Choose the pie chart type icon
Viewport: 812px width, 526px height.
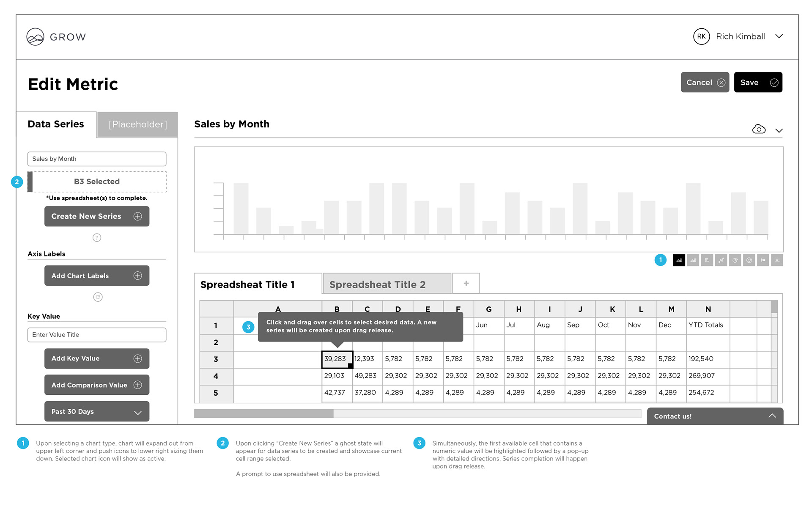tap(735, 260)
